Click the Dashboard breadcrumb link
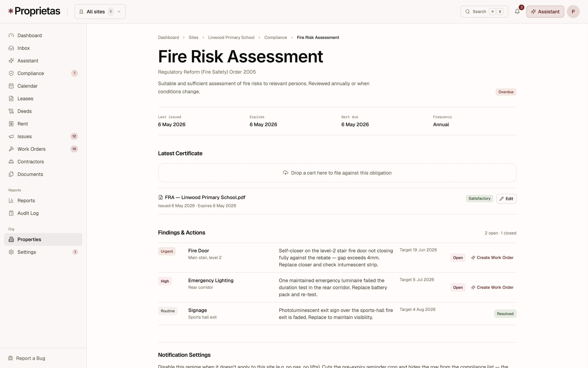588x368 pixels. [168, 38]
